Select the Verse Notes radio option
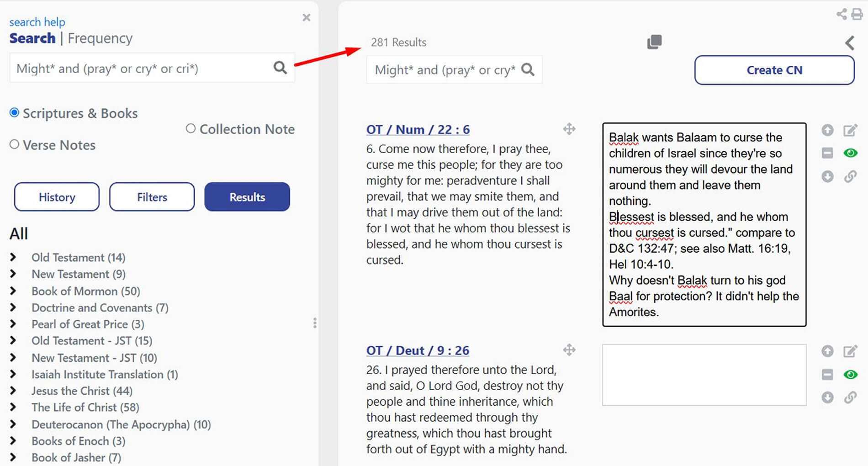 click(x=15, y=145)
